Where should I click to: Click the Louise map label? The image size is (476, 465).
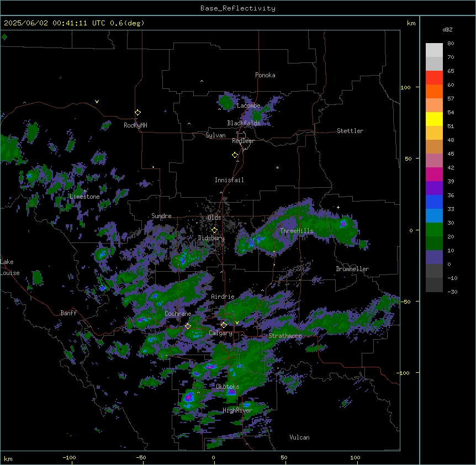coord(10,273)
